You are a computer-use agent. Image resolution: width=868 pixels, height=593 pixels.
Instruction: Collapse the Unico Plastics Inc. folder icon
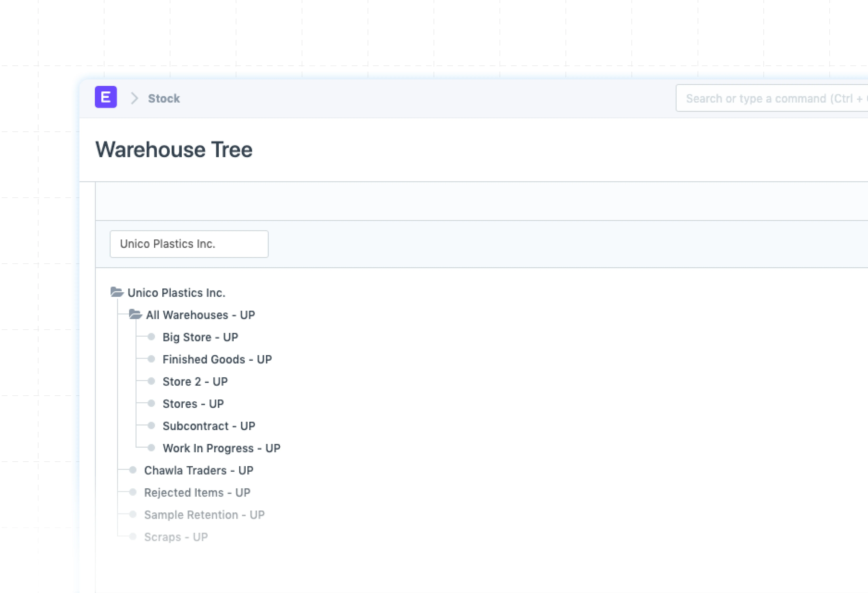[x=117, y=292]
